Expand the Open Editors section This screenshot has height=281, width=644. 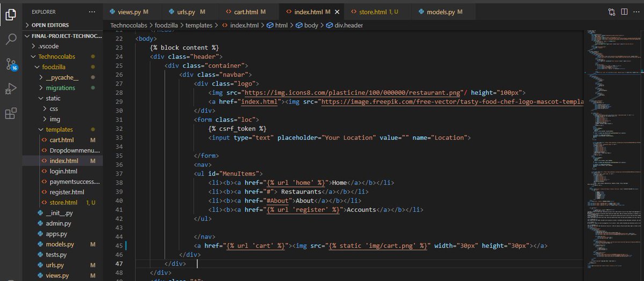tap(63, 25)
